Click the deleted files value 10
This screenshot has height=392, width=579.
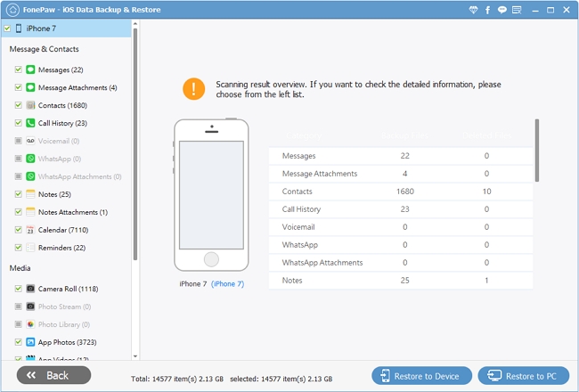pos(486,192)
